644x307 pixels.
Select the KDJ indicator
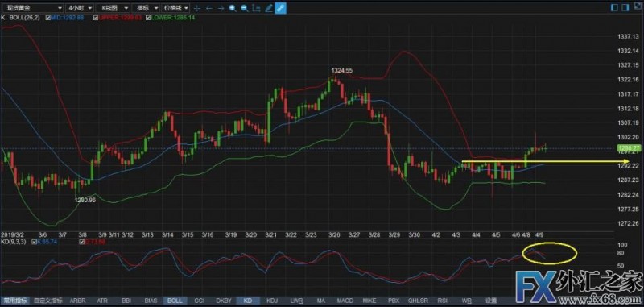(272, 301)
